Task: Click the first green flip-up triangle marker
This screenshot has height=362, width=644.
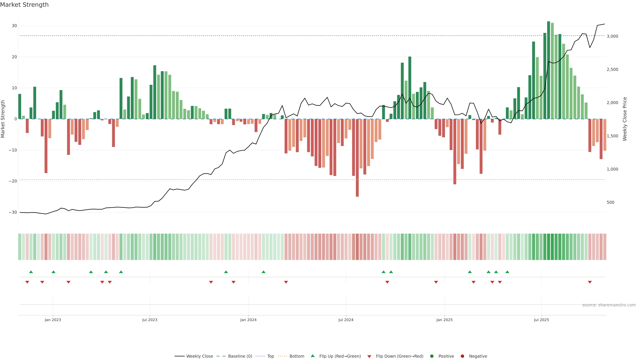Action: point(31,272)
